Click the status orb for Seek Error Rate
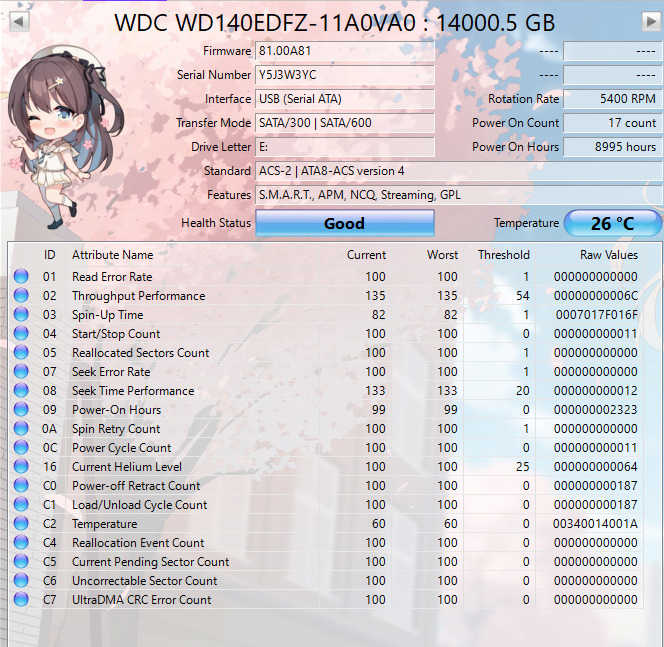 click(21, 371)
